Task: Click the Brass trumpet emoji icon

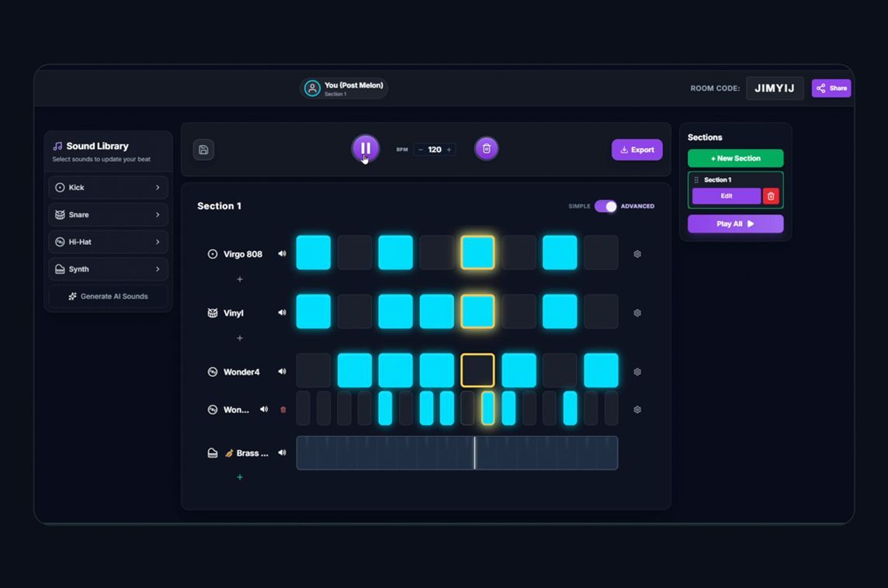Action: tap(229, 453)
